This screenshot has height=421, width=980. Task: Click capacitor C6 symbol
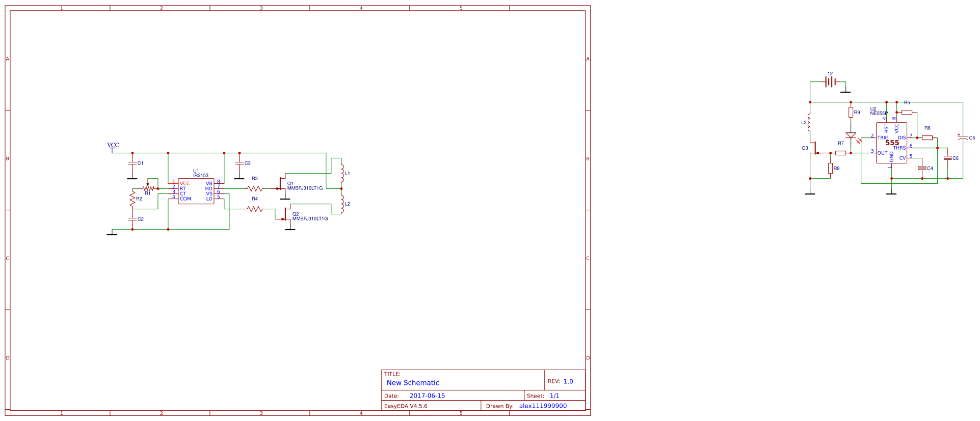tap(947, 158)
